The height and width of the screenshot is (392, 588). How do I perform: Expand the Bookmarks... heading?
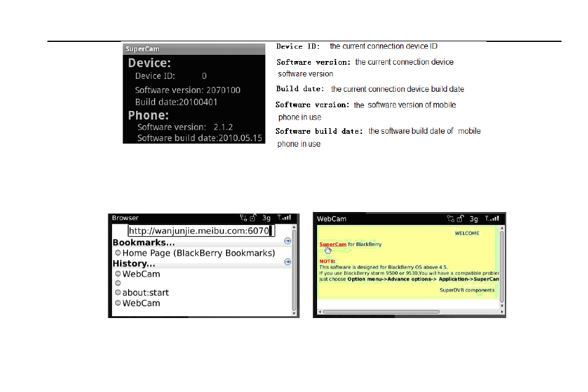coord(143,242)
